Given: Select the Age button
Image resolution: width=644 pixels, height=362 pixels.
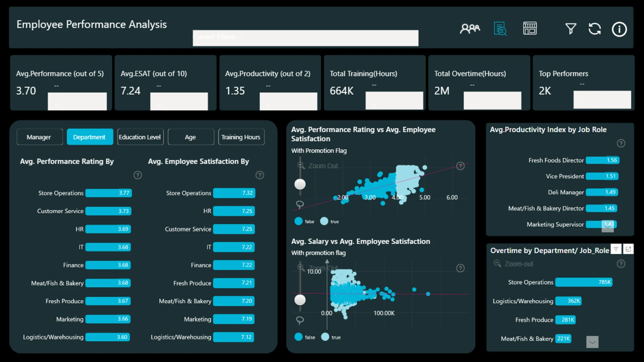Looking at the screenshot, I should click(x=191, y=137).
